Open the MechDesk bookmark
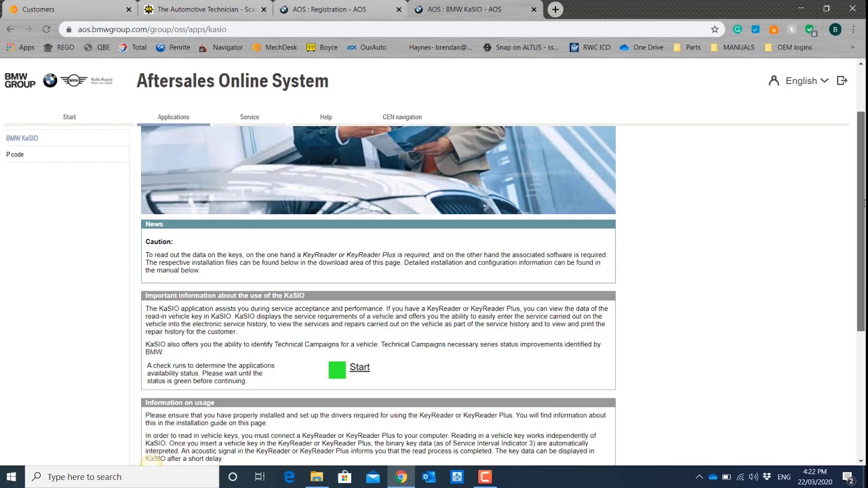The image size is (868, 488). click(275, 47)
